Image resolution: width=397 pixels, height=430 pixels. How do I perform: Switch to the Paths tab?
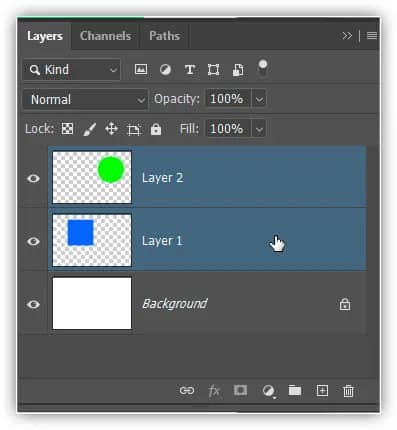pos(165,36)
